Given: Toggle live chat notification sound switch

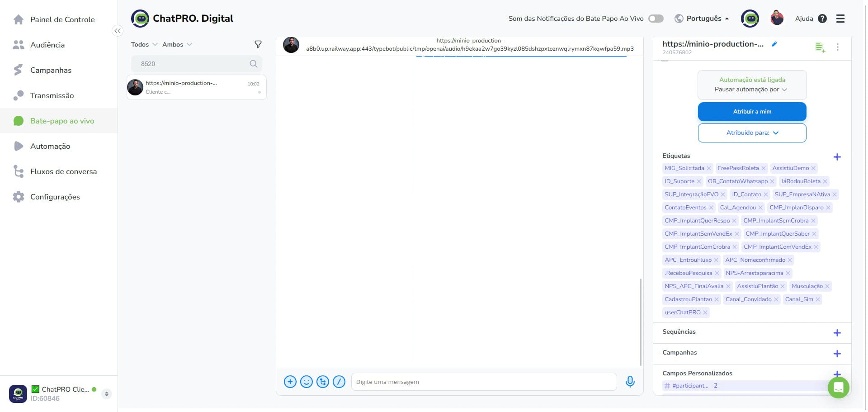Looking at the screenshot, I should [656, 19].
